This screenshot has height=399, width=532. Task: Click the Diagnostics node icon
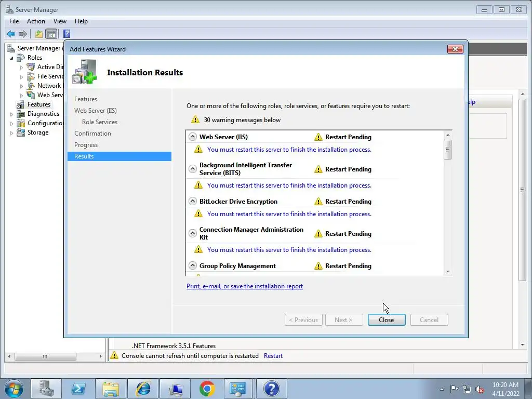coord(21,114)
